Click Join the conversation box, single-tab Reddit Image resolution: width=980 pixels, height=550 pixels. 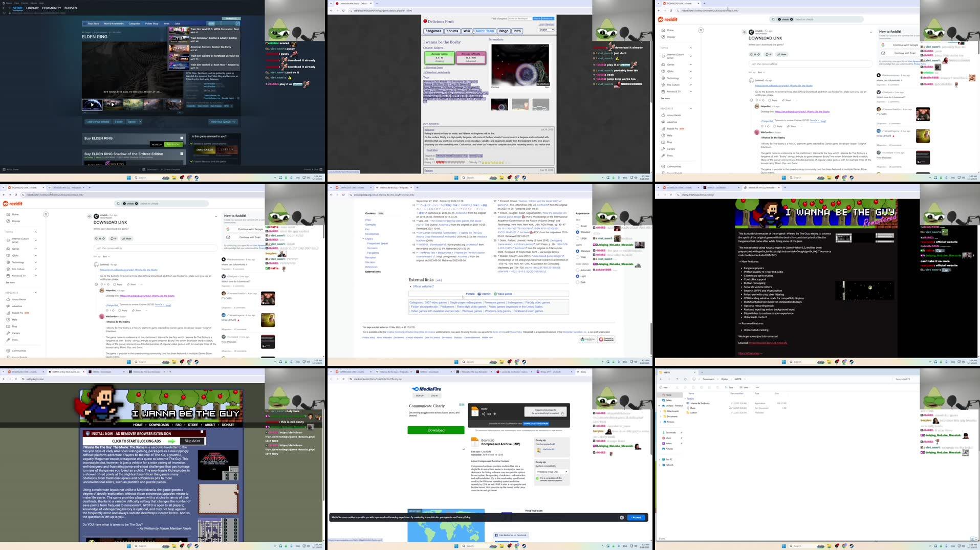point(810,64)
